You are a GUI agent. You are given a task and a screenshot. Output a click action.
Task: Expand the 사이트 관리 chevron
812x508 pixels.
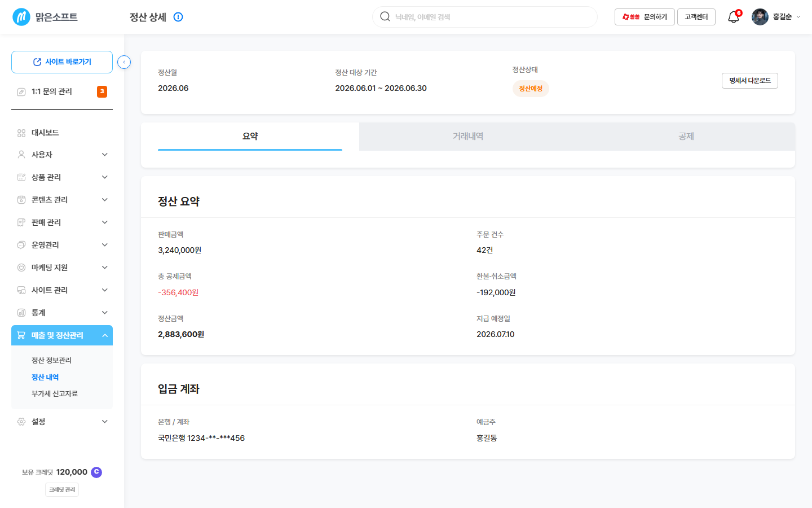105,290
